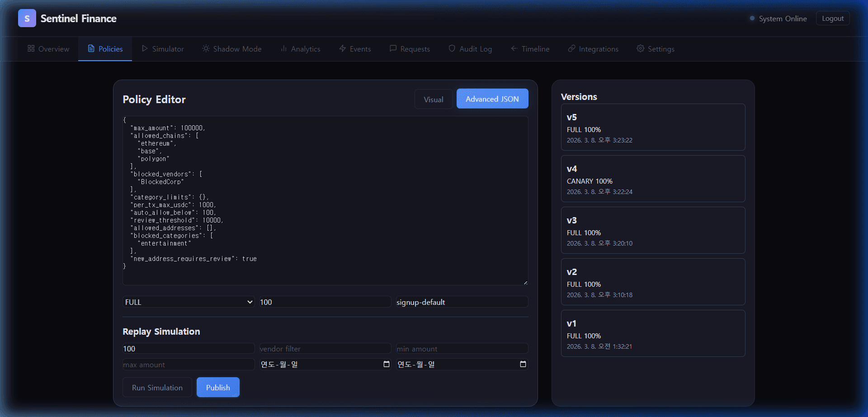Click the Events lightning bolt icon

pyautogui.click(x=342, y=48)
